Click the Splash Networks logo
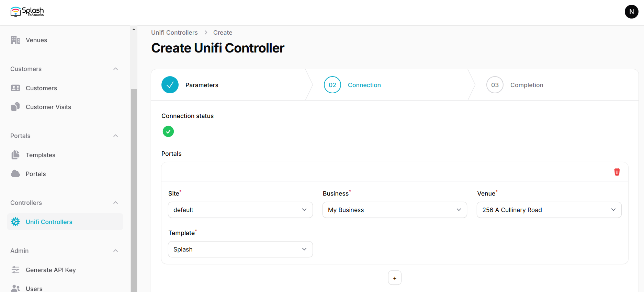This screenshot has height=292, width=644. click(x=27, y=12)
